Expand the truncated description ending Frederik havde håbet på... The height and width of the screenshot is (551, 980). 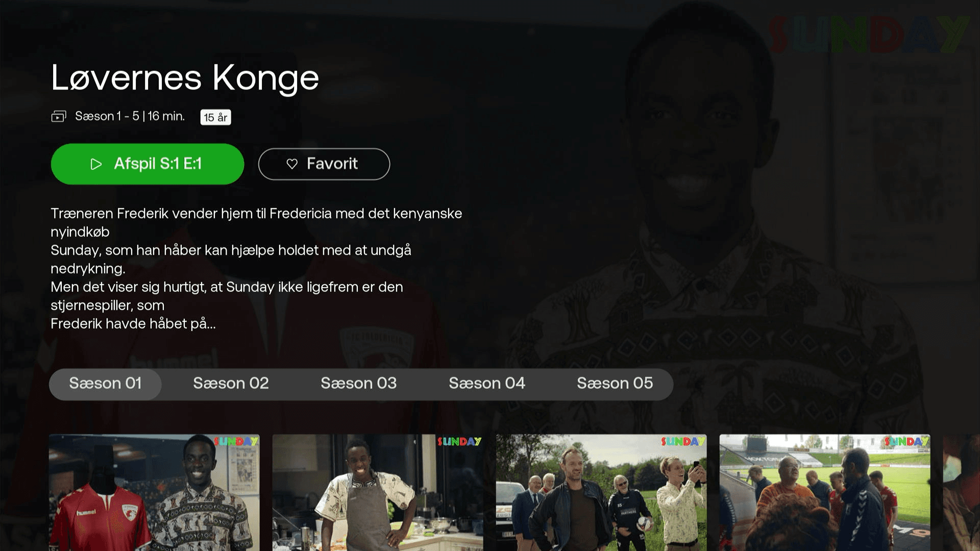(x=256, y=268)
